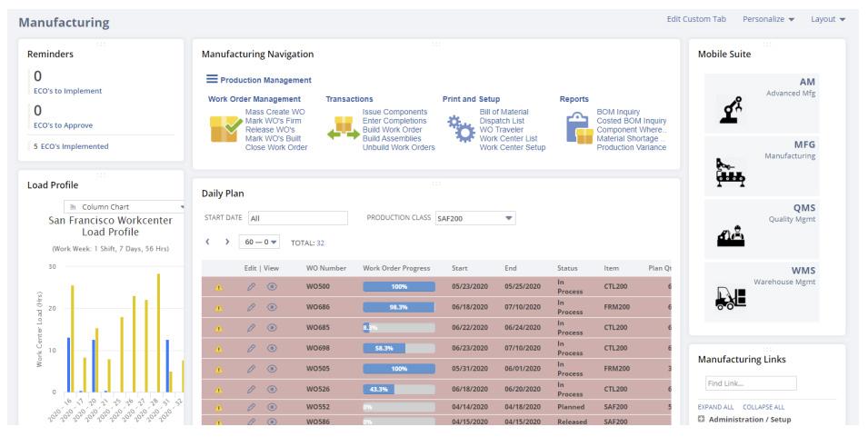Click Expand All in Manufacturing Links
This screenshot has width=868, height=437.
tap(716, 407)
